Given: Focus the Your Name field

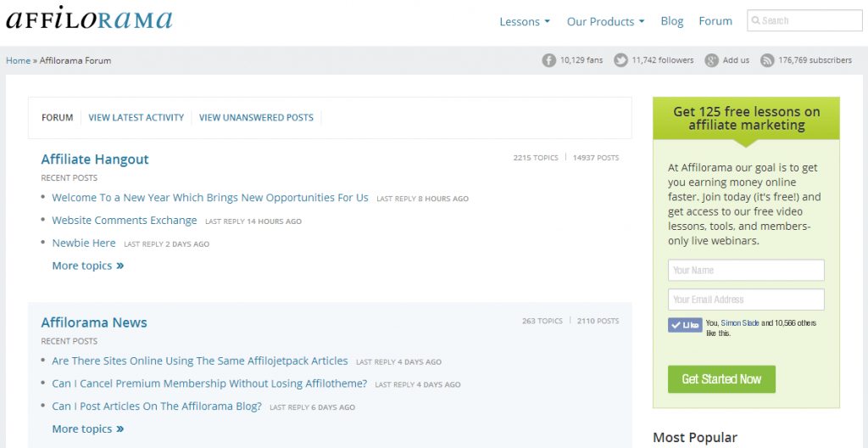Looking at the screenshot, I should [x=746, y=270].
